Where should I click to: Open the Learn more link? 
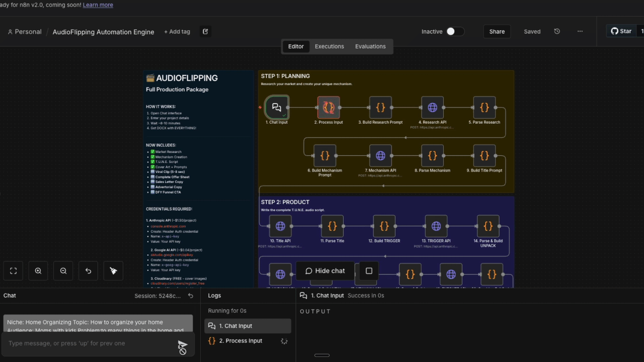tap(98, 5)
